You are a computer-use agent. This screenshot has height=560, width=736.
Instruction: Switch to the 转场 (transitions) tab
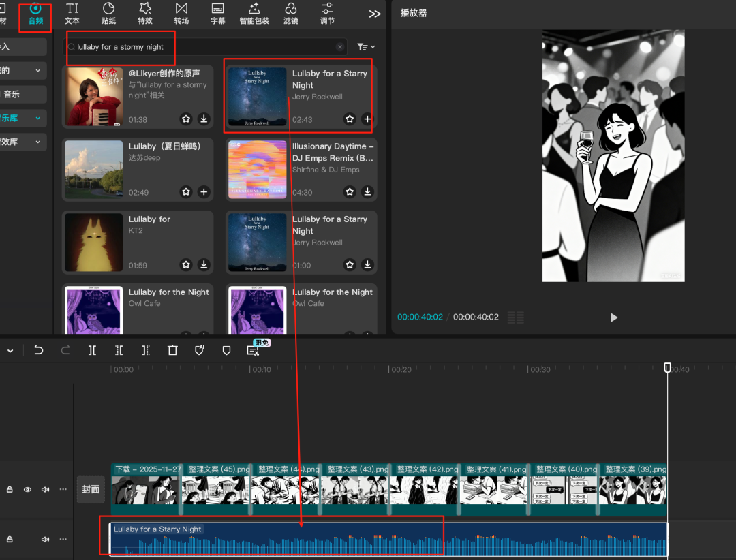181,13
